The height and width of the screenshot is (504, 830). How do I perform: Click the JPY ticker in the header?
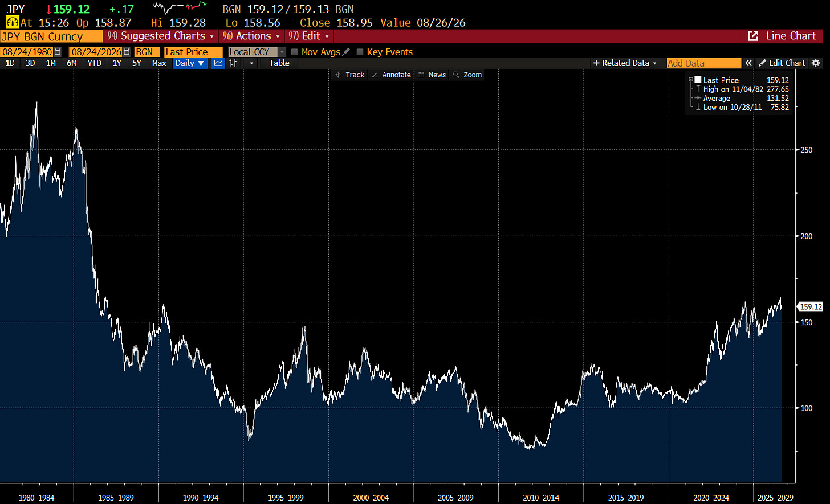coord(15,9)
